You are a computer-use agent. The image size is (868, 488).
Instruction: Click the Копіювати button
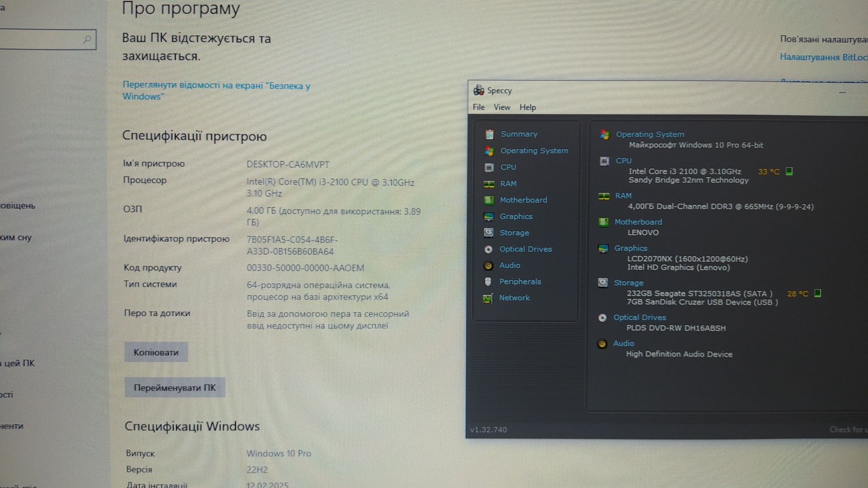coord(156,352)
